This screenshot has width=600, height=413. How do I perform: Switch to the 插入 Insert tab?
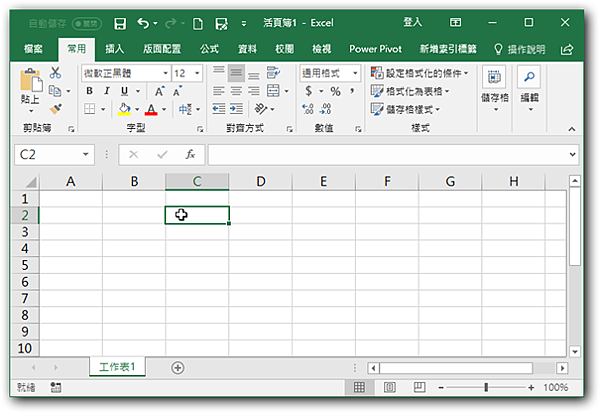(114, 49)
